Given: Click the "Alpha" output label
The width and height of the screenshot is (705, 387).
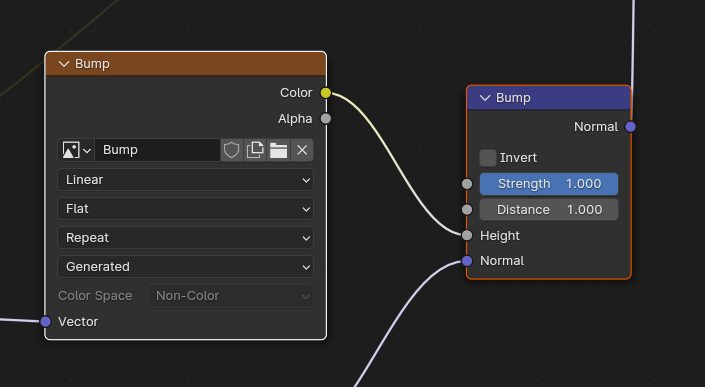Looking at the screenshot, I should [295, 119].
